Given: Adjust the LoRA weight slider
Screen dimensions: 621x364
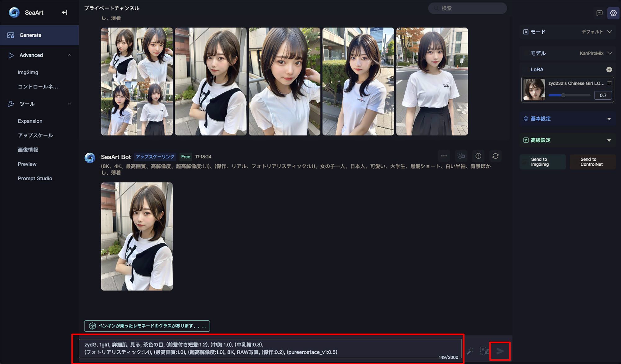Looking at the screenshot, I should 563,95.
